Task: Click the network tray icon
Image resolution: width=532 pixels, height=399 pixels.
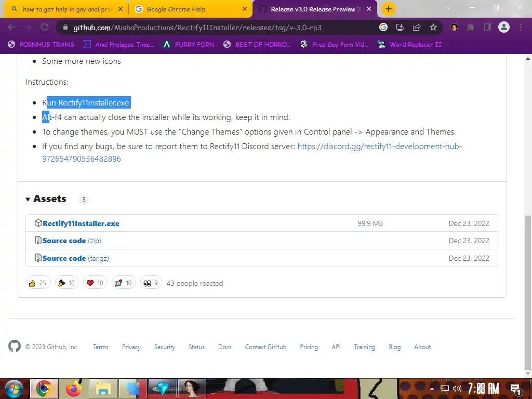Action: click(x=445, y=389)
